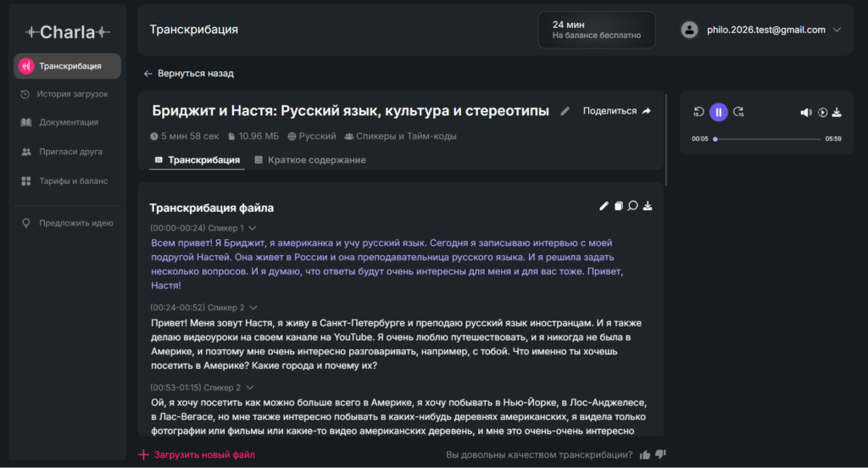868x468 pixels.
Task: Open Тарифы и баланс page
Action: click(x=64, y=181)
